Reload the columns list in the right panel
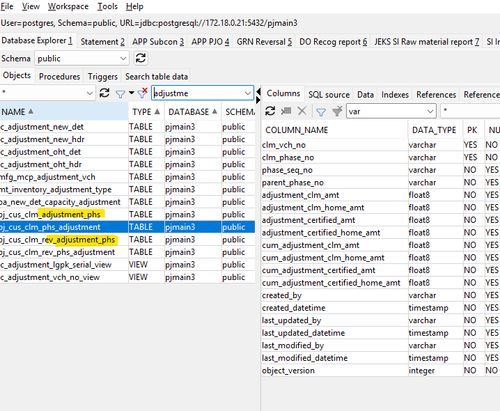 point(270,111)
